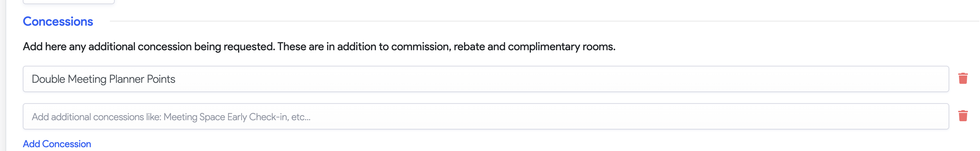
Task: Click the trash icon beside the placeholder concession field
Action: click(x=962, y=116)
